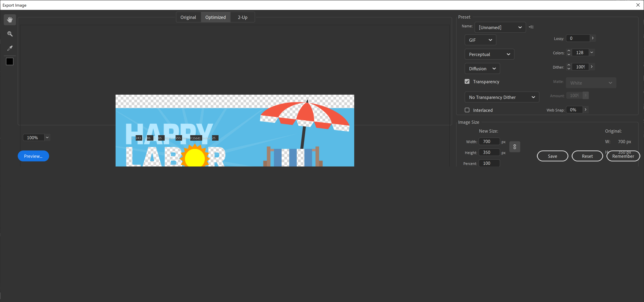Viewport: 644px width, 302px height.
Task: Click the constrain proportions chain icon
Action: [x=515, y=147]
